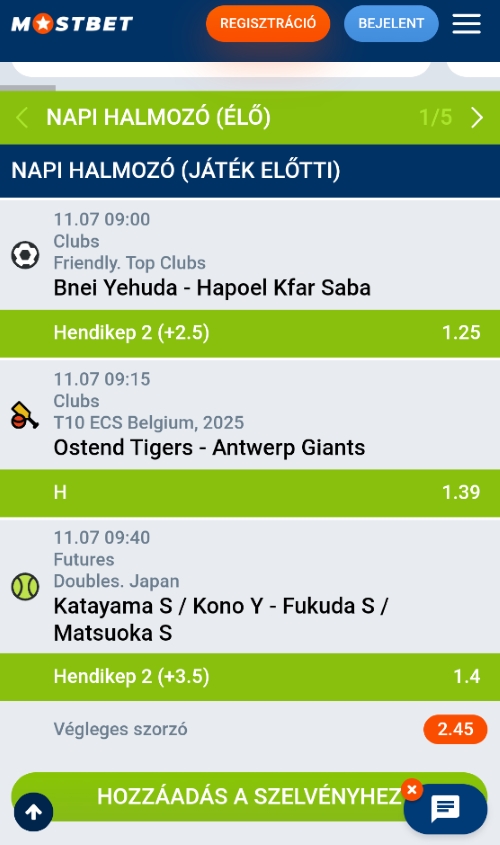Click the football icon for Bnei Yehuda match
500x845 pixels.
point(25,255)
